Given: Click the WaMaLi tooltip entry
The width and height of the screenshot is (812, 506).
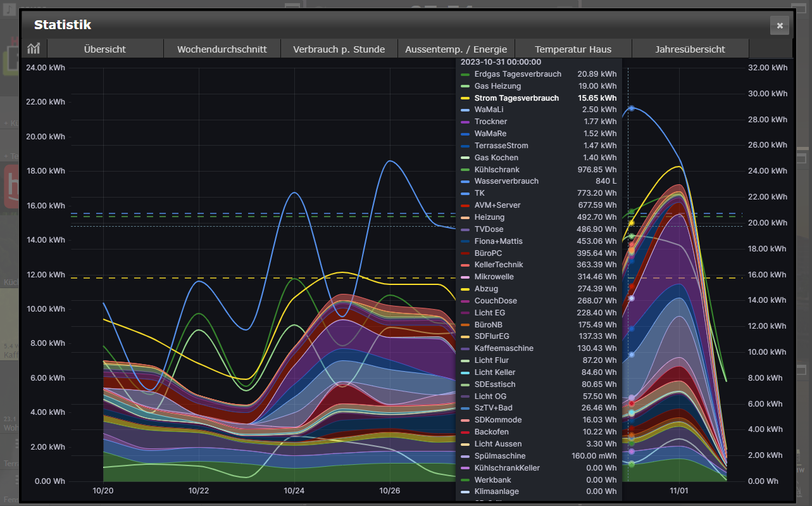Looking at the screenshot, I should point(539,110).
